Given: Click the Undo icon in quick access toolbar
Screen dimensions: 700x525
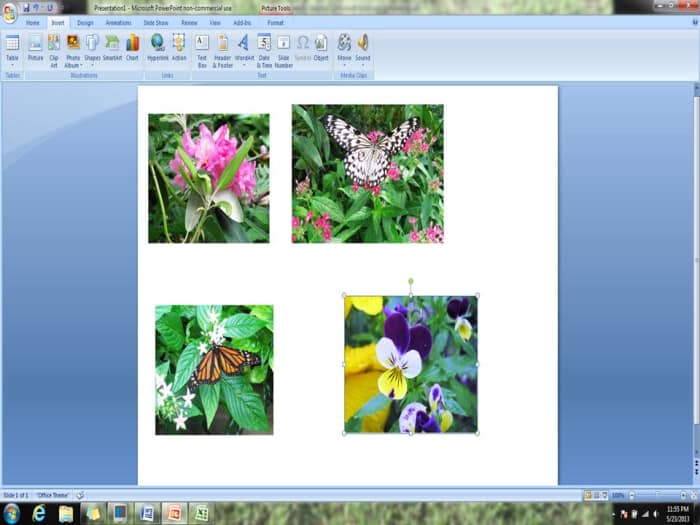Looking at the screenshot, I should [38, 8].
